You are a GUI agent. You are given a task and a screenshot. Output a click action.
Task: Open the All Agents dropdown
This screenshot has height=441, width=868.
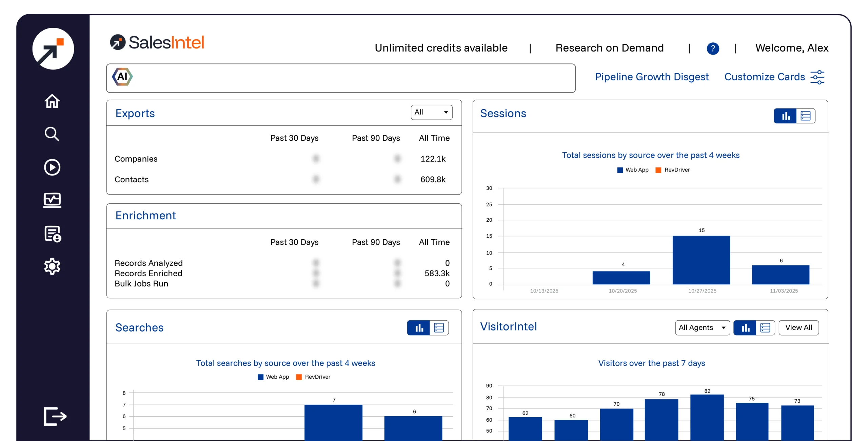coord(703,328)
